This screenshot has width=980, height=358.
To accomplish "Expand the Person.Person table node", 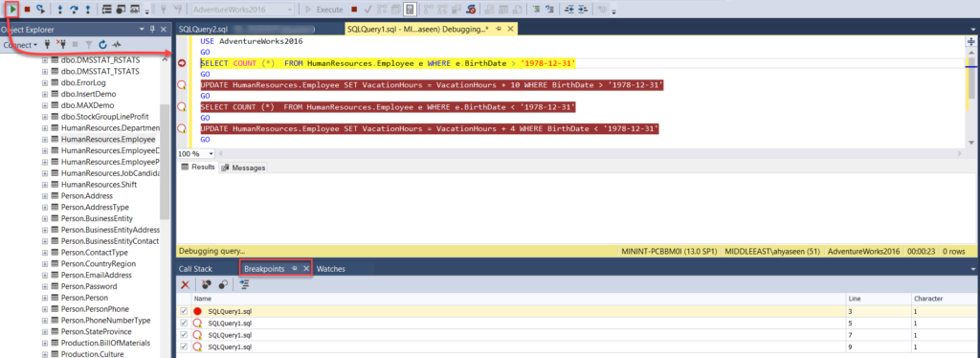I will point(45,298).
